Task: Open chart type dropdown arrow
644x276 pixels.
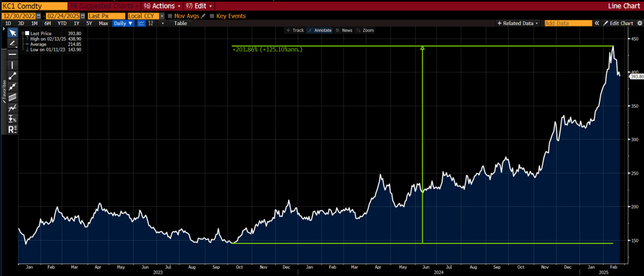Action: point(163,23)
